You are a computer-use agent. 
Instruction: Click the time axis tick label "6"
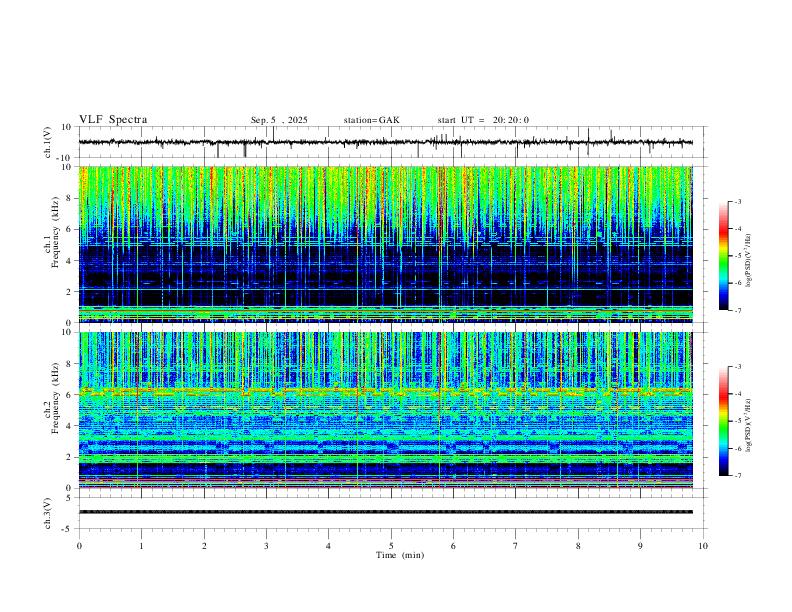[x=453, y=546]
